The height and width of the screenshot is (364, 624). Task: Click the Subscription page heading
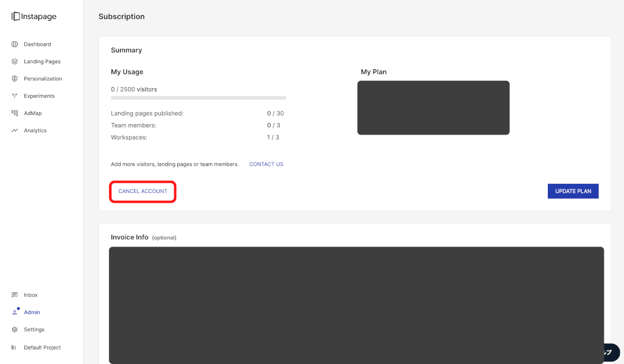point(122,16)
